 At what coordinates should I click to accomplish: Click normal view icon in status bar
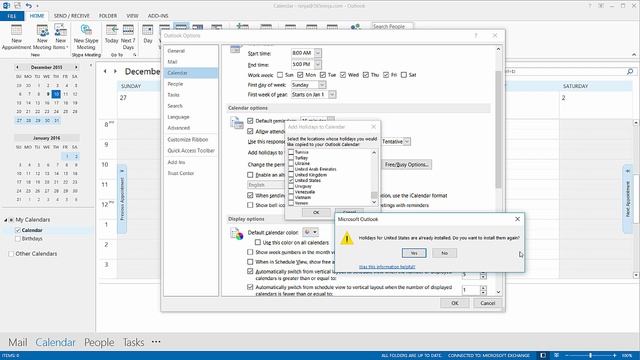[543, 356]
